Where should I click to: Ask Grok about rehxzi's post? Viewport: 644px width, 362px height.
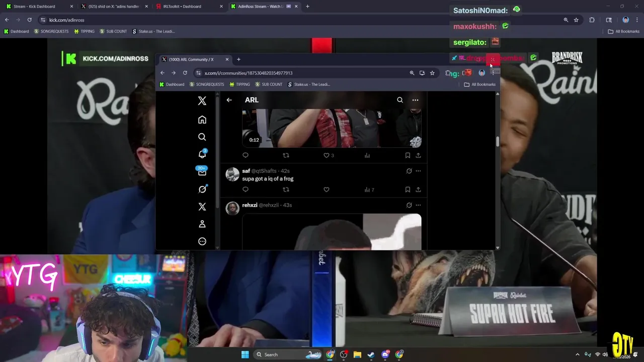tap(409, 205)
